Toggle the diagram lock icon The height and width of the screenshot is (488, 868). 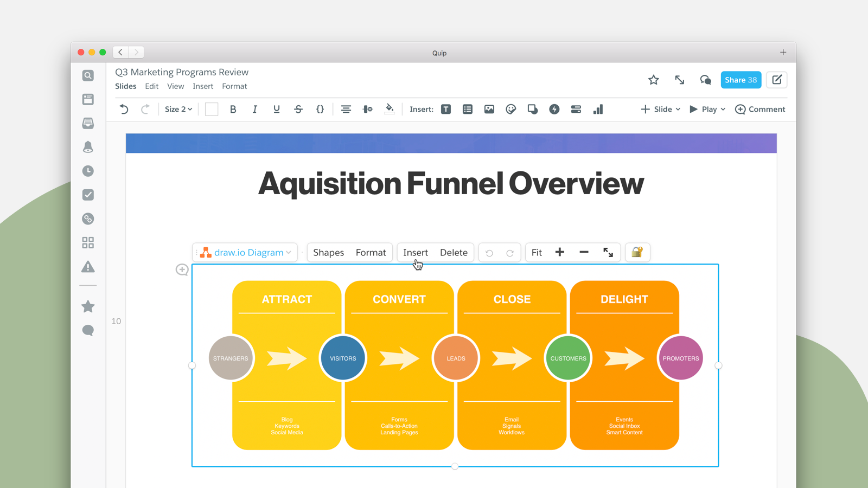[637, 252]
